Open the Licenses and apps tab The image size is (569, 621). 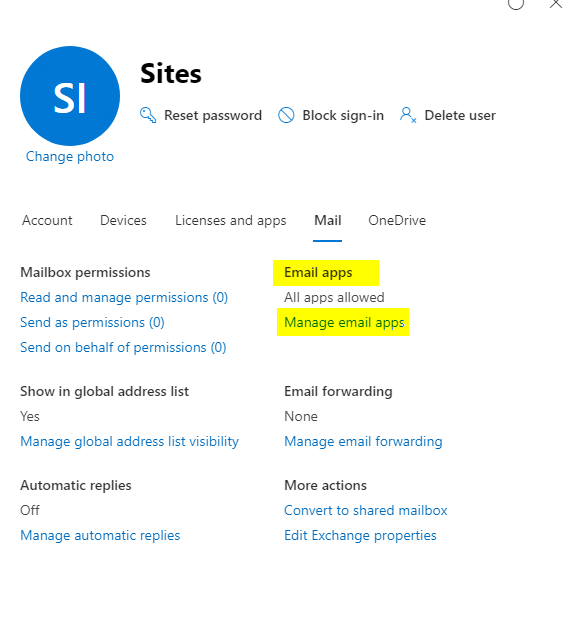pyautogui.click(x=230, y=221)
